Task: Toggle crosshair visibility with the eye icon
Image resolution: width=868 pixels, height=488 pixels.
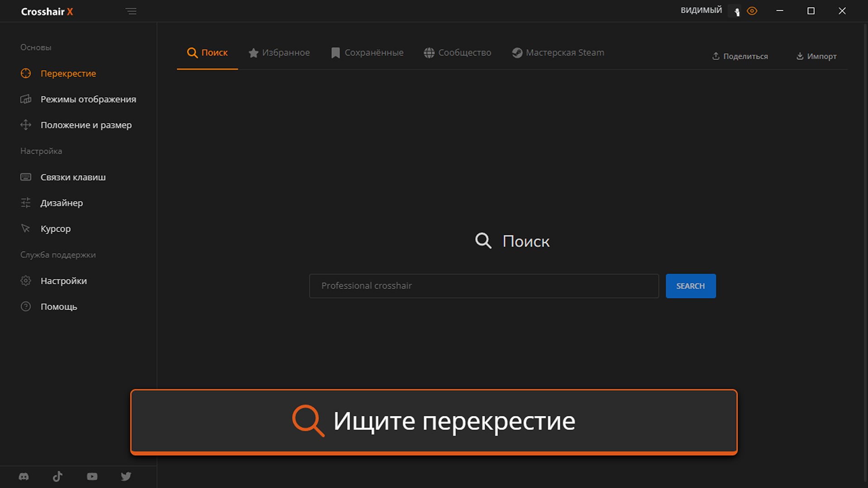Action: pyautogui.click(x=752, y=11)
